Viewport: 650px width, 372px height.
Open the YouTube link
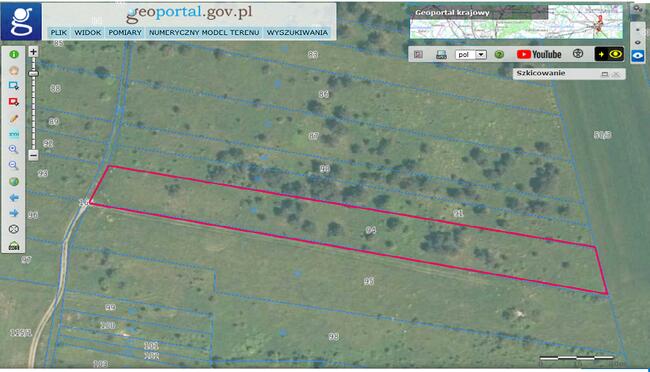pyautogui.click(x=539, y=54)
